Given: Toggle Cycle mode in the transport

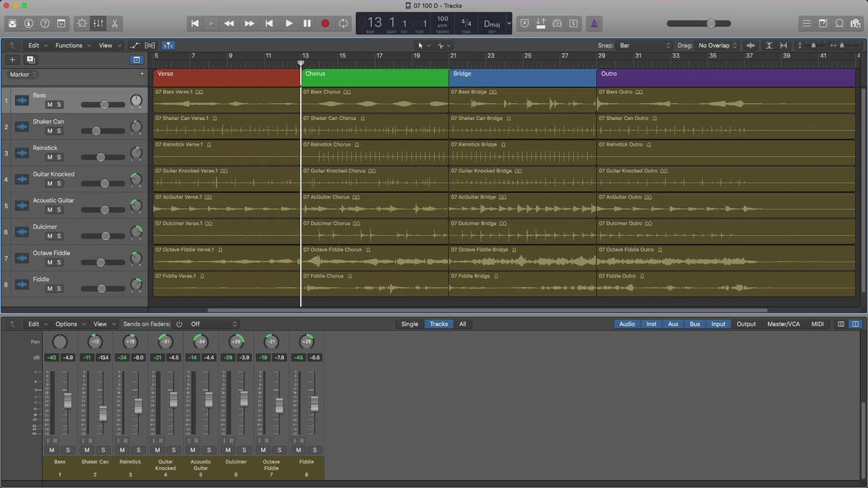Looking at the screenshot, I should [x=343, y=23].
